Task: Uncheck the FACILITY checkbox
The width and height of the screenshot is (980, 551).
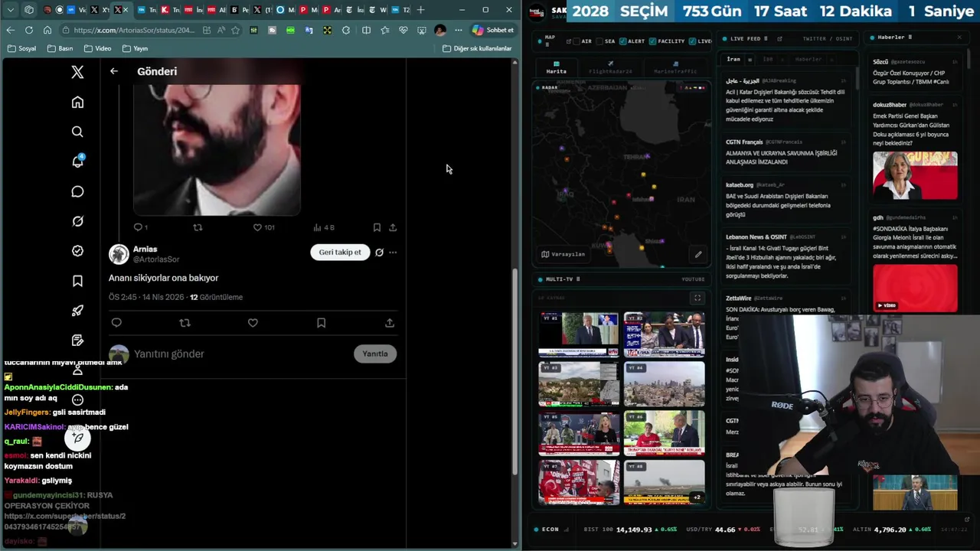Action: (x=652, y=41)
